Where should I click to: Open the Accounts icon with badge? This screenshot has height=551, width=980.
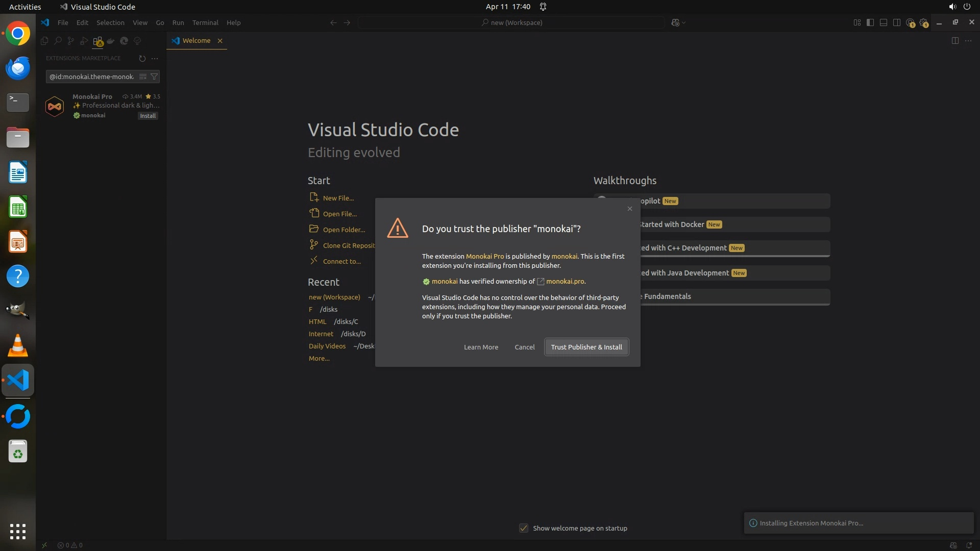(x=910, y=23)
